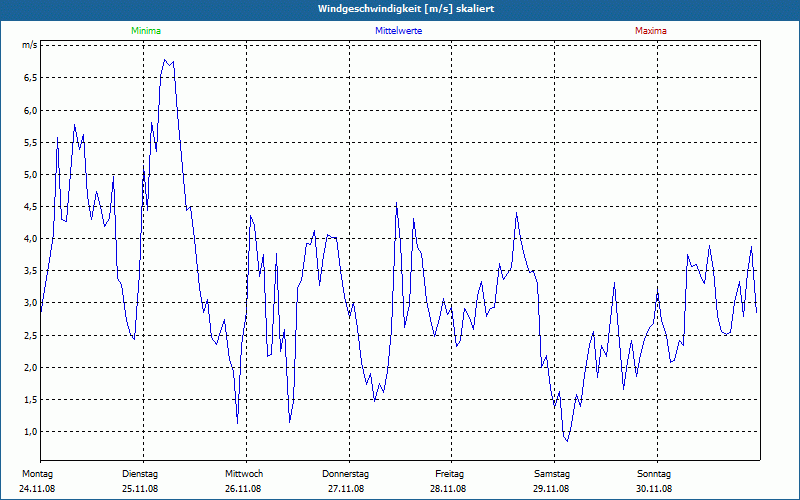
Task: Click the Sonntag day label
Action: (654, 474)
